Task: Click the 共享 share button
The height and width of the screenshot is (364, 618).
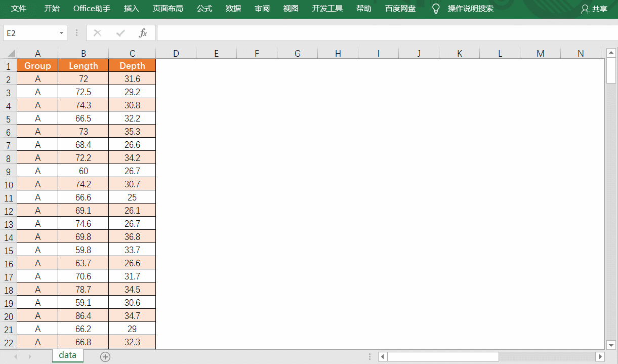Action: (594, 9)
